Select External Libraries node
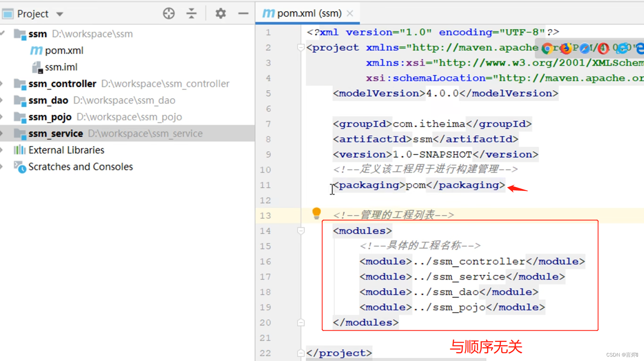 tap(66, 150)
